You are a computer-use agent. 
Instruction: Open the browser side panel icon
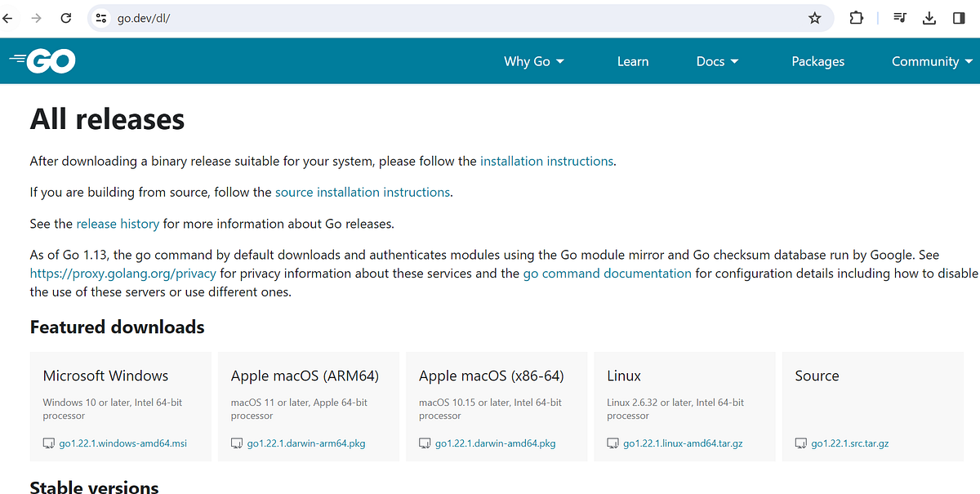[958, 18]
